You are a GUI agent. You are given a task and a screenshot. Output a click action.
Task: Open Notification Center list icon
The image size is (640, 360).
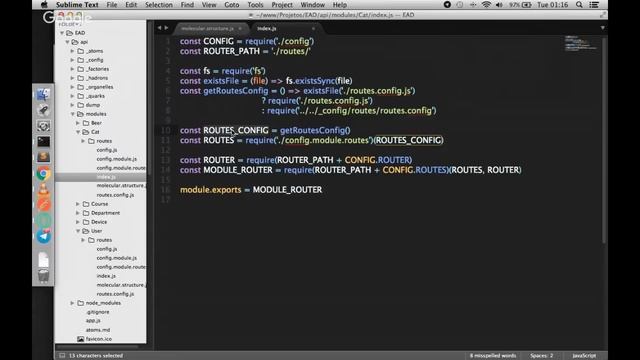594,5
